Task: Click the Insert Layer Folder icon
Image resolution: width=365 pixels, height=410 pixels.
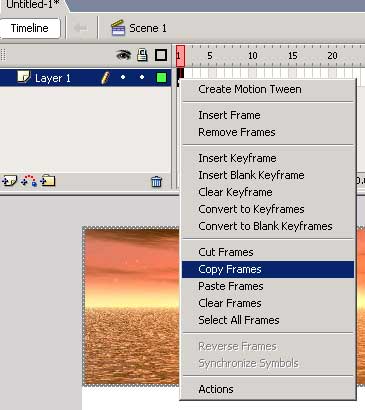Action: pos(48,181)
